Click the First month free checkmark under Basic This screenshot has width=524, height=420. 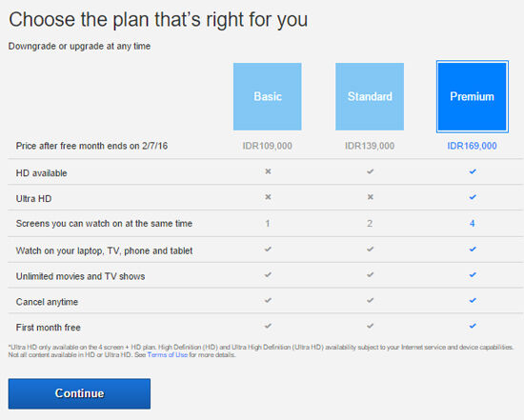tap(268, 326)
